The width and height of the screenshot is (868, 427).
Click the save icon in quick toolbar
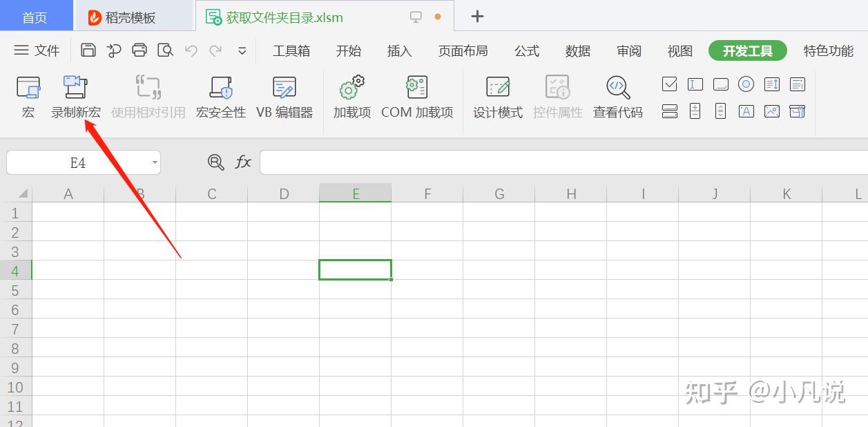(x=88, y=50)
